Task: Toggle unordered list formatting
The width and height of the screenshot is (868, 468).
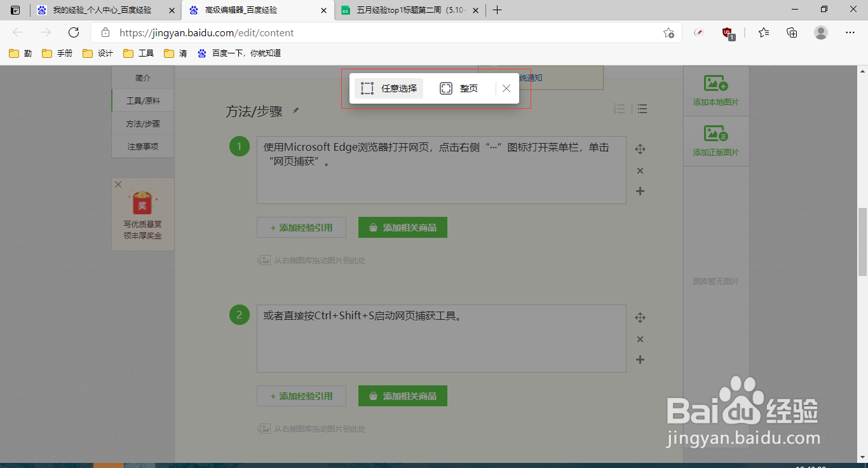Action: click(642, 109)
